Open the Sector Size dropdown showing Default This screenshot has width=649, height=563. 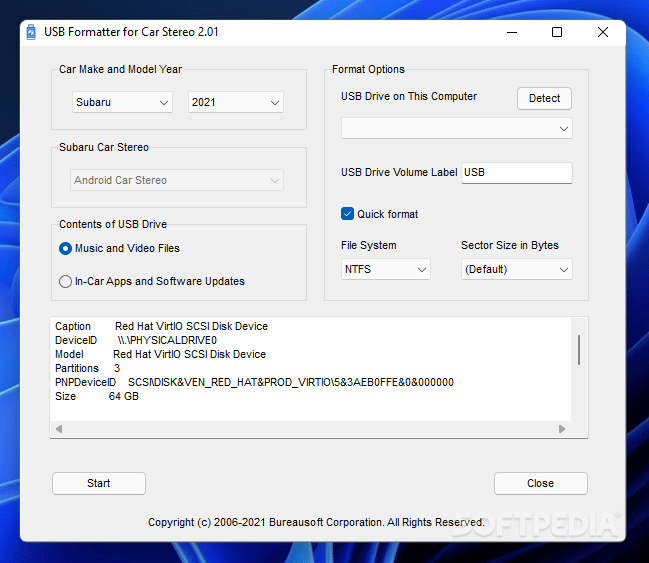point(517,269)
